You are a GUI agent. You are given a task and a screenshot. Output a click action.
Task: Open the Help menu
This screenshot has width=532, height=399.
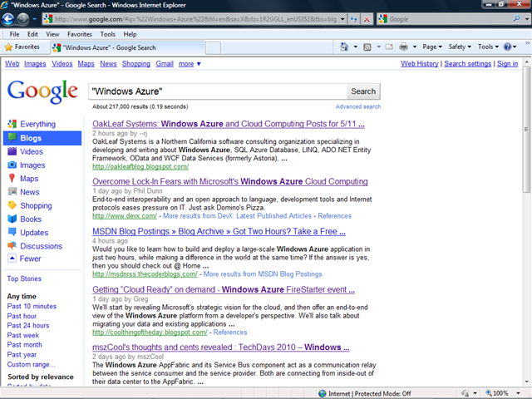[130, 34]
